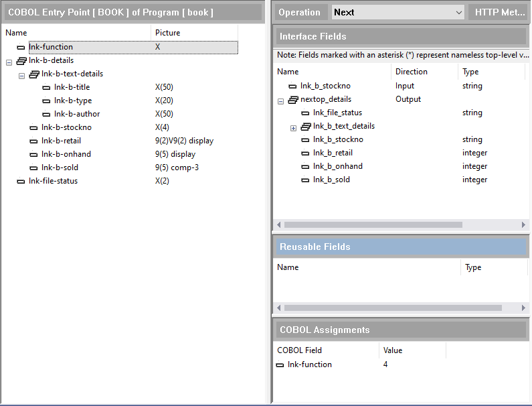Click the Picture column header
532x406 pixels.
click(167, 32)
